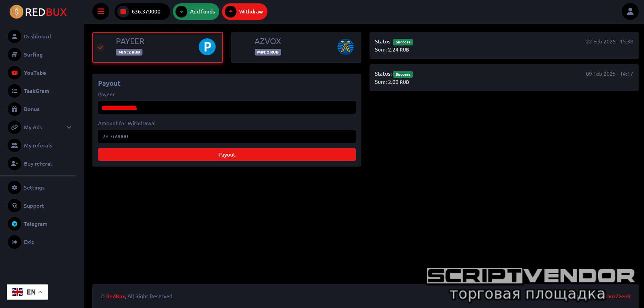Click the Dashboard sidebar icon

[x=14, y=36]
